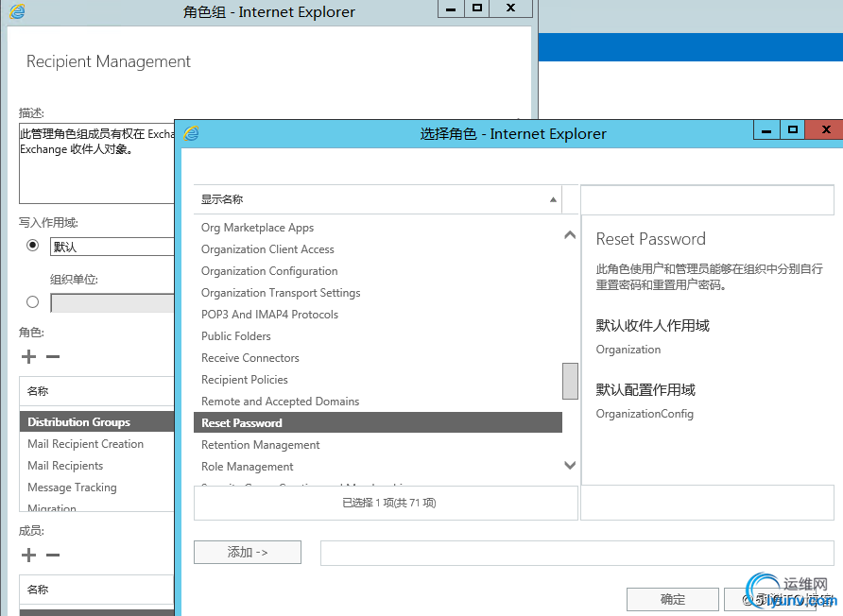
Task: Click the 名称 column header under 成员
Action: 97,590
